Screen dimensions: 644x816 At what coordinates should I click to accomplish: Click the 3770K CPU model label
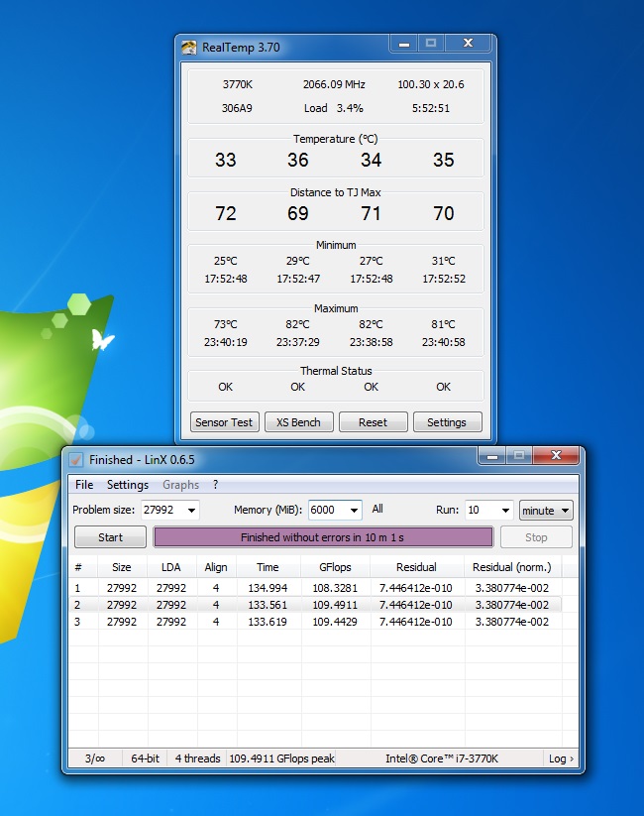click(x=237, y=84)
